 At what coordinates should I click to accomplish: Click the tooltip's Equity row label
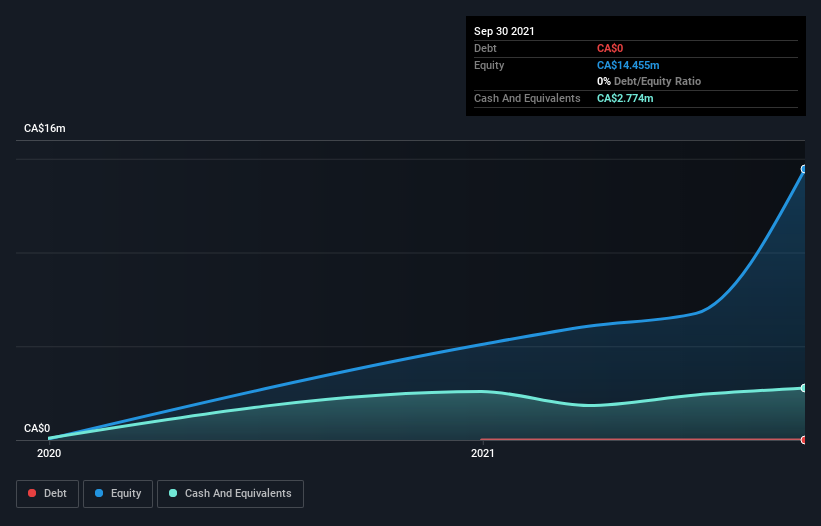[x=489, y=65]
